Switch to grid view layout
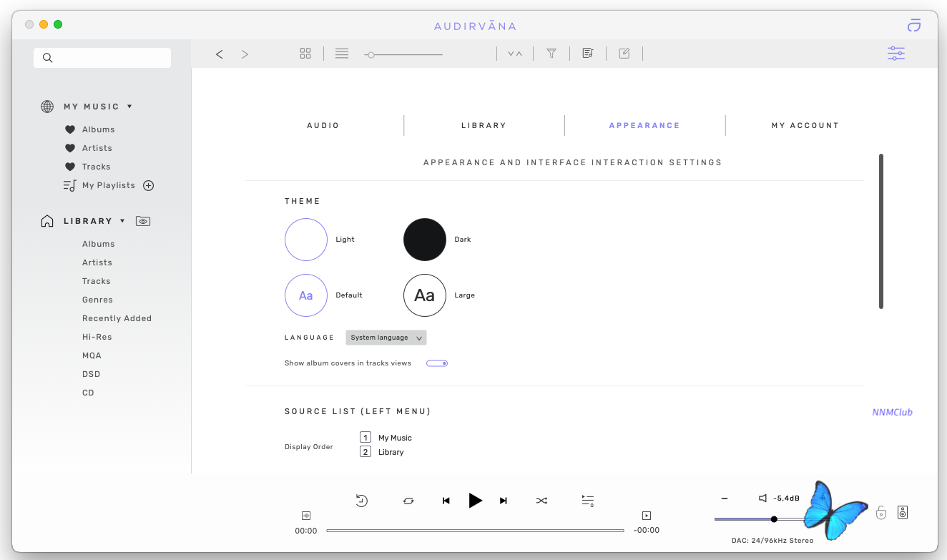947x560 pixels. coord(305,54)
